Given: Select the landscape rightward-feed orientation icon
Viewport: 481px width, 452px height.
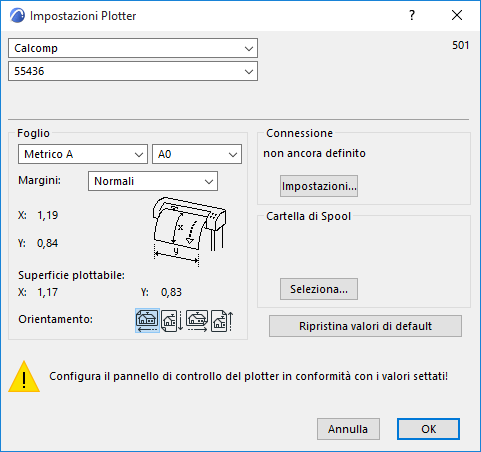Looking at the screenshot, I should coord(197,321).
